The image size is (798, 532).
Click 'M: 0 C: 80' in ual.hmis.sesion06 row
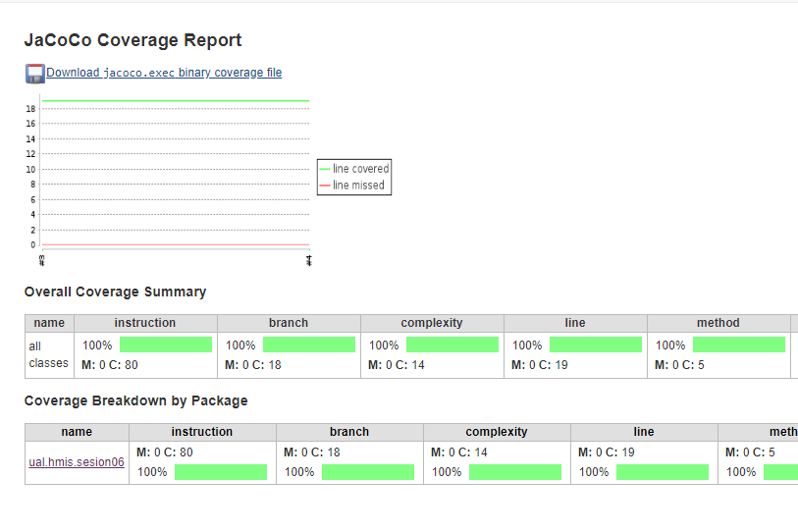click(164, 452)
